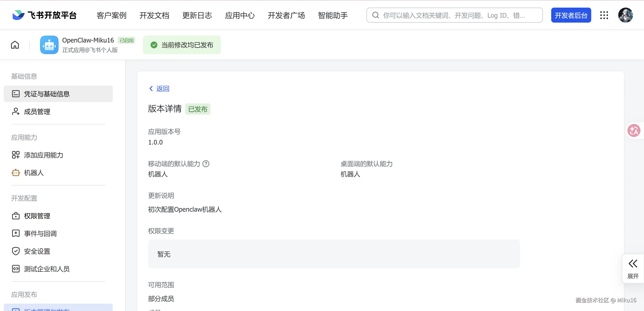Open 添加应用能力 sidebar item

pyautogui.click(x=44, y=155)
